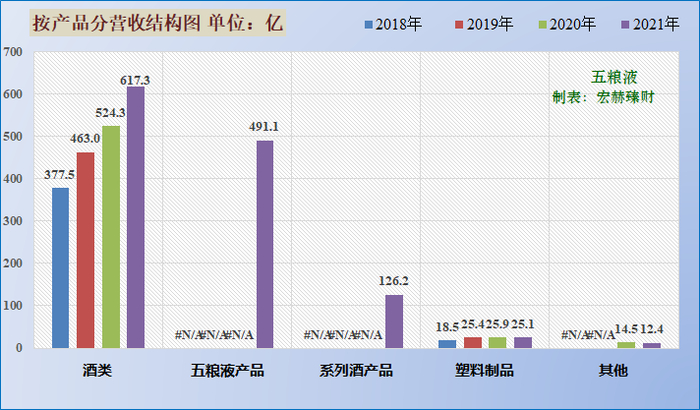
Task: Click the 700 value on vertical axis
Action: [12, 52]
